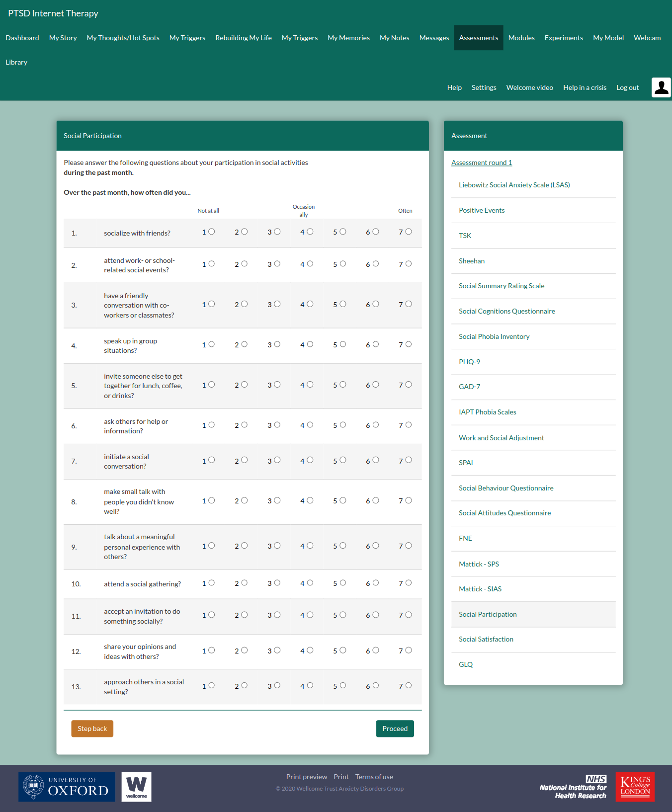672x812 pixels.
Task: Click the Step back button
Action: [92, 729]
